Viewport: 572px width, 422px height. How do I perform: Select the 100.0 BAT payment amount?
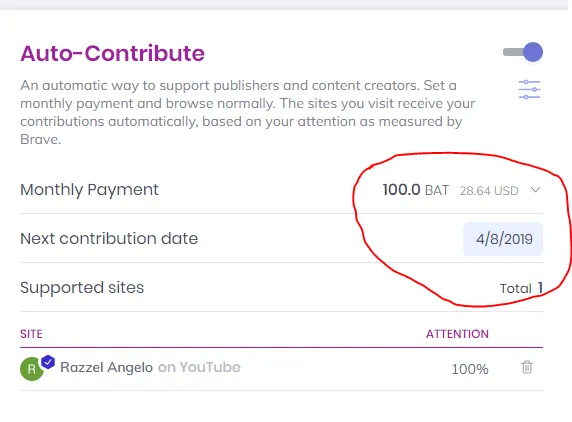click(416, 190)
